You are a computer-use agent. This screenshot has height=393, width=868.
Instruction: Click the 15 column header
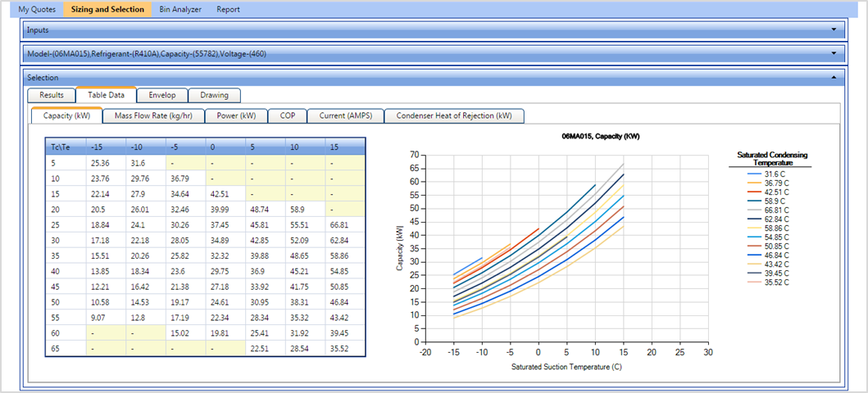click(x=345, y=147)
